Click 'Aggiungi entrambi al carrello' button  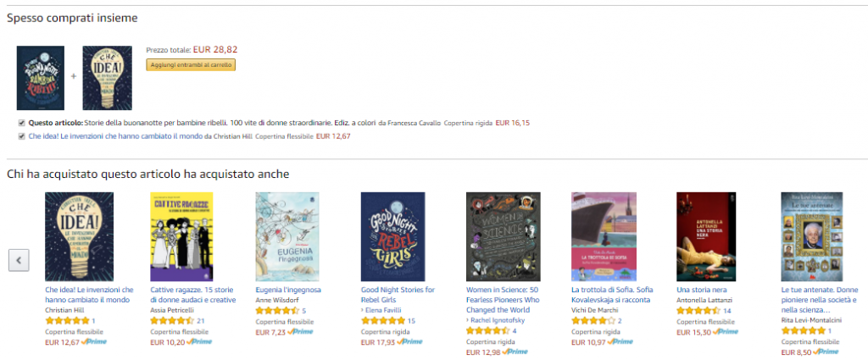191,64
